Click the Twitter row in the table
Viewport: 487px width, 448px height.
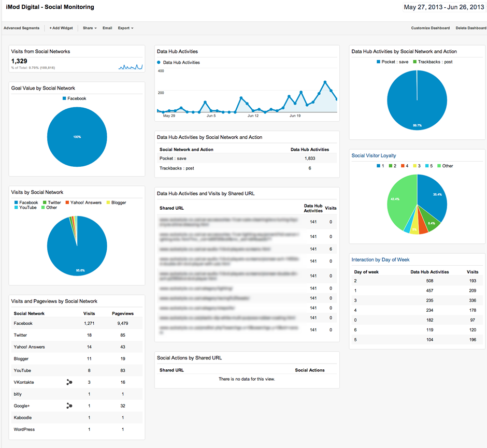tap(77, 335)
